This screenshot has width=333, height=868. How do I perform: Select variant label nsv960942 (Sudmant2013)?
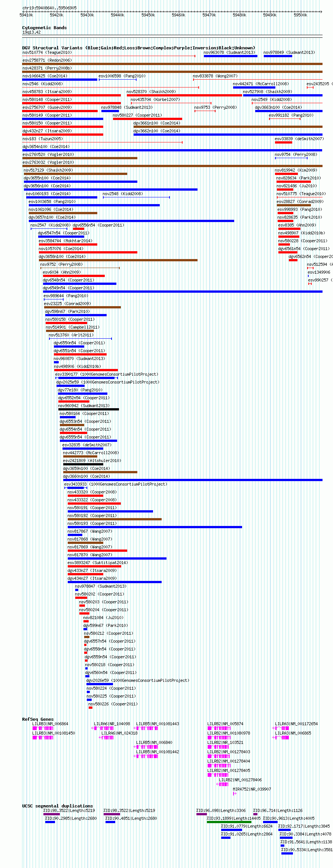click(84, 406)
